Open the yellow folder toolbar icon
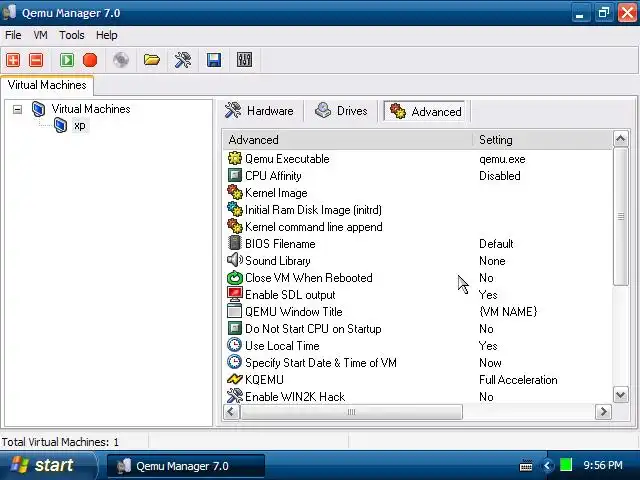This screenshot has height=480, width=640. point(152,60)
